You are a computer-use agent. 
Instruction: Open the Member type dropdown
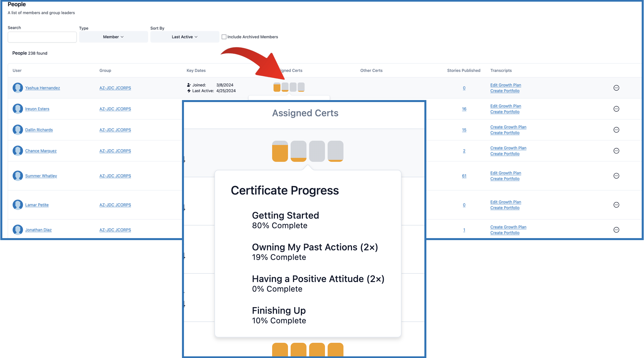coord(113,37)
